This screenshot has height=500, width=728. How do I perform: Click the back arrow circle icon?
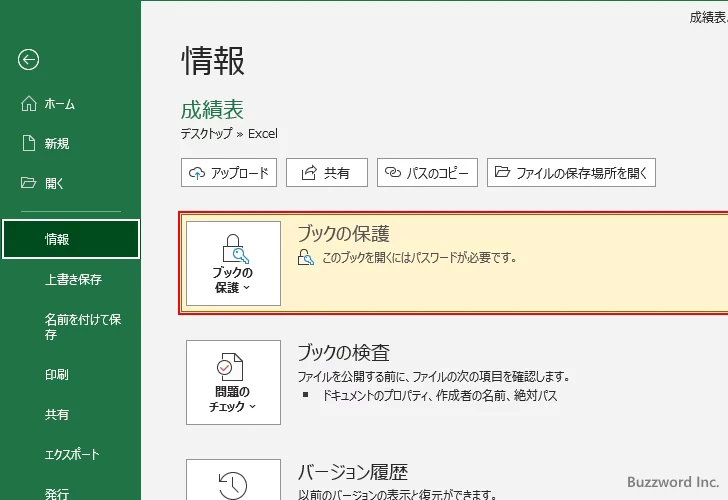pos(28,59)
